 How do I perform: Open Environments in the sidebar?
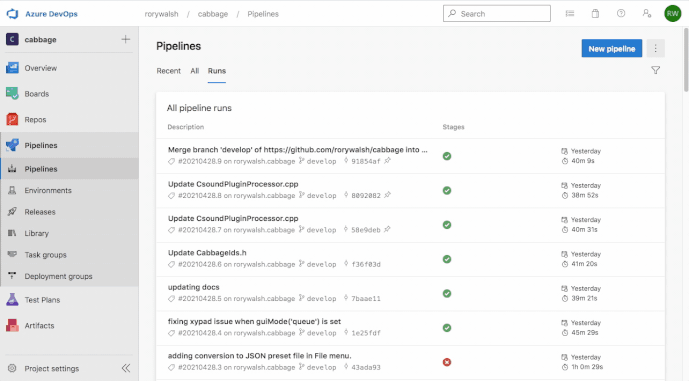coord(69,190)
